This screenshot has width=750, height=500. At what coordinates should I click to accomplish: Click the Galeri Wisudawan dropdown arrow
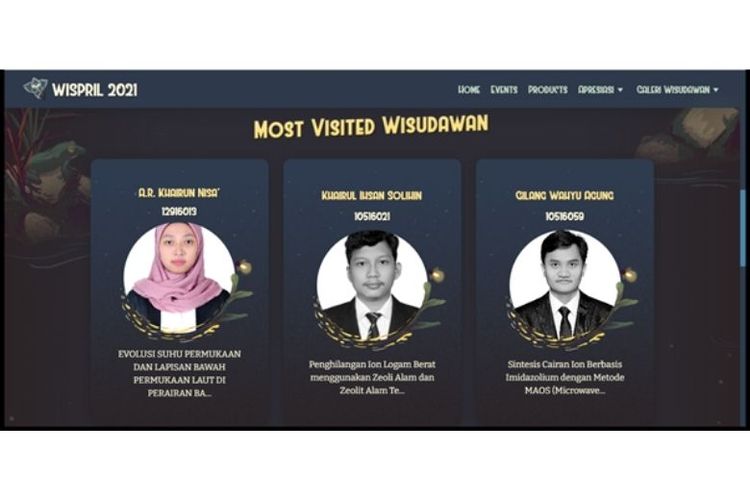pyautogui.click(x=716, y=90)
